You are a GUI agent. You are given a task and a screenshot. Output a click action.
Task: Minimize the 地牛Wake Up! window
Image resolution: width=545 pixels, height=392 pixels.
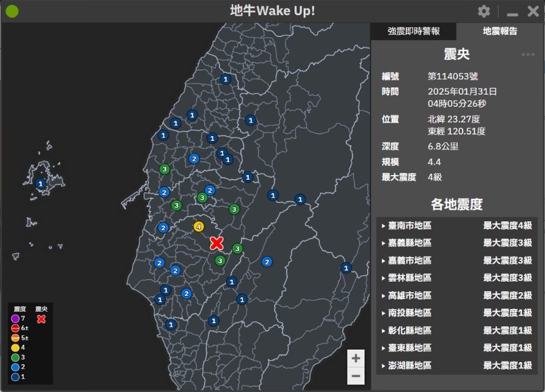tap(512, 12)
